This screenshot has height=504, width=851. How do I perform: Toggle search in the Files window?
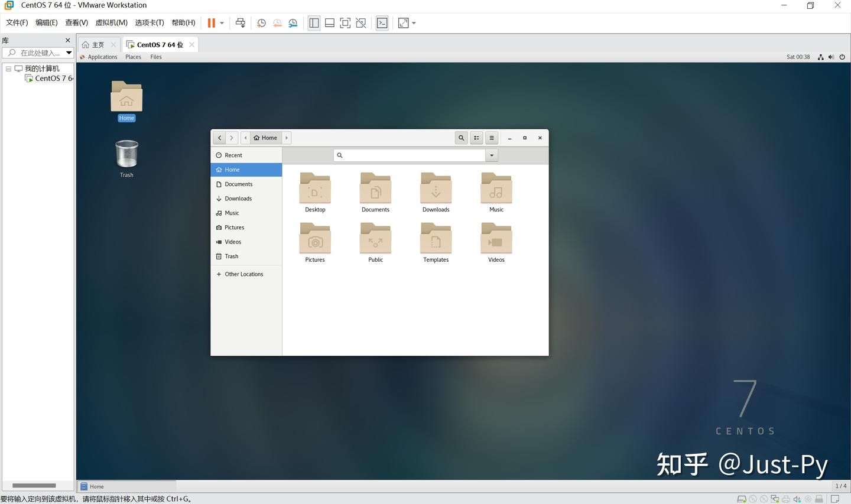462,138
